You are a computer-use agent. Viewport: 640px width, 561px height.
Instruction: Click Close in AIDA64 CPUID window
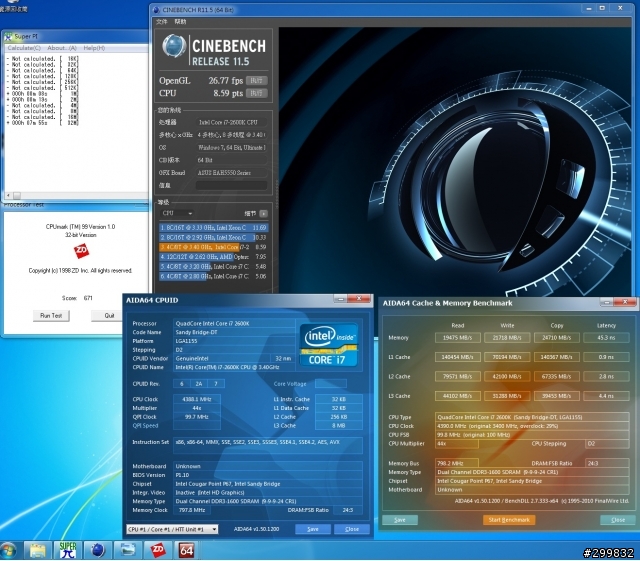pyautogui.click(x=351, y=529)
